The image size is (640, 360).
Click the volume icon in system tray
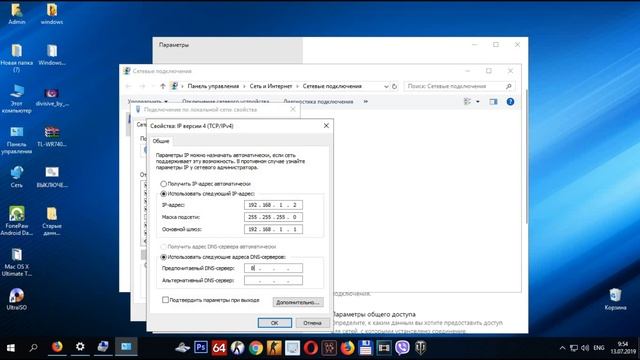585,348
